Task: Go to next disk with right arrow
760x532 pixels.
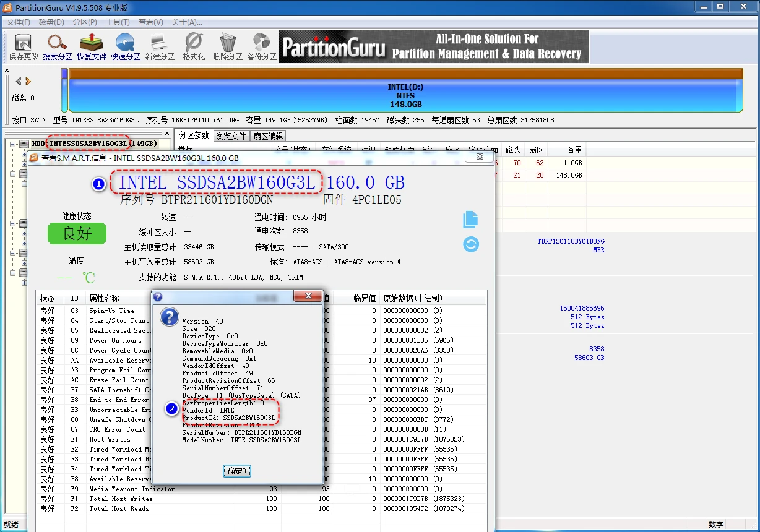Action: 28,81
